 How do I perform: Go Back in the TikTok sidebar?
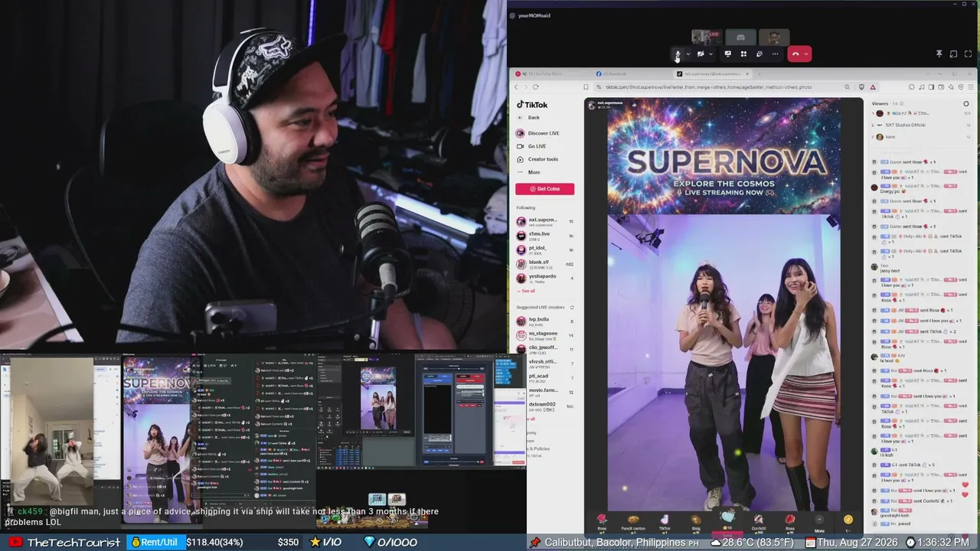tap(528, 118)
